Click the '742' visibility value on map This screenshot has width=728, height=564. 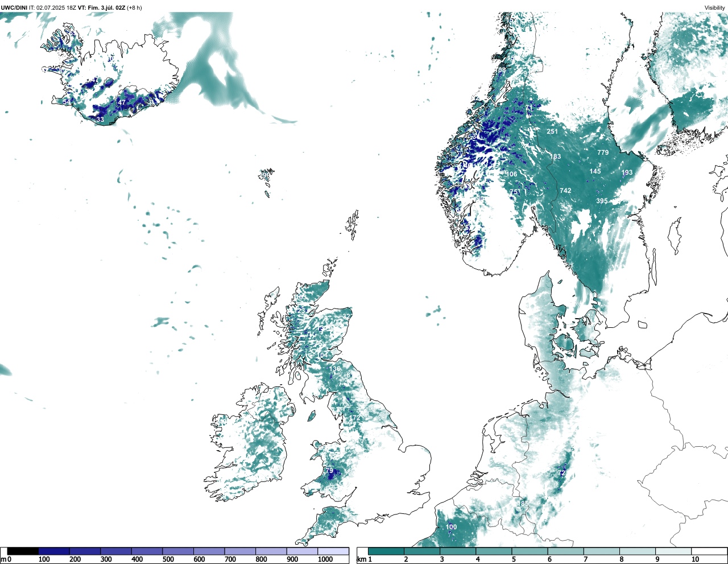click(x=565, y=191)
